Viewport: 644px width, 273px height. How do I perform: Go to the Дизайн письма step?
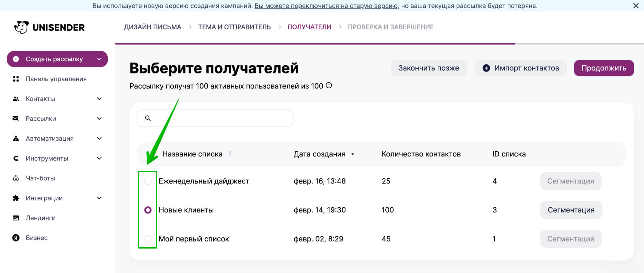153,27
